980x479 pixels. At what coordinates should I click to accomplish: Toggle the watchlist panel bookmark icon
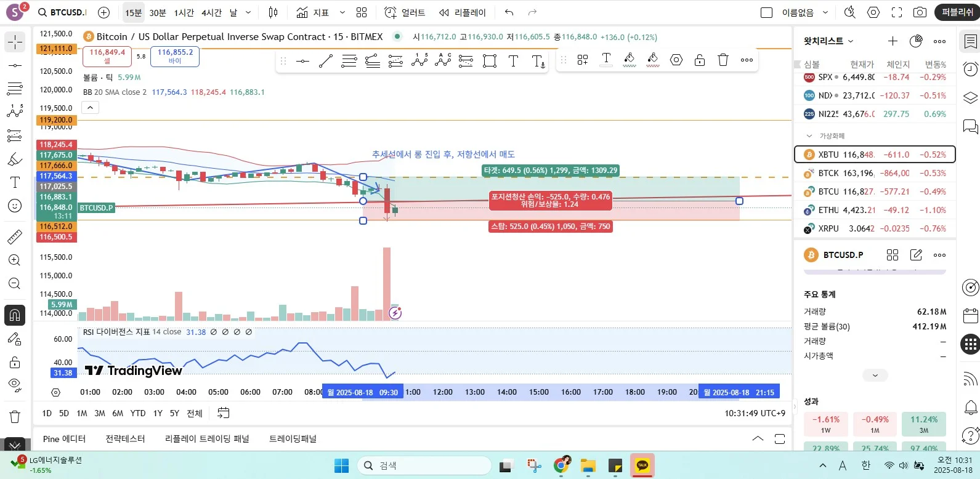[x=970, y=41]
